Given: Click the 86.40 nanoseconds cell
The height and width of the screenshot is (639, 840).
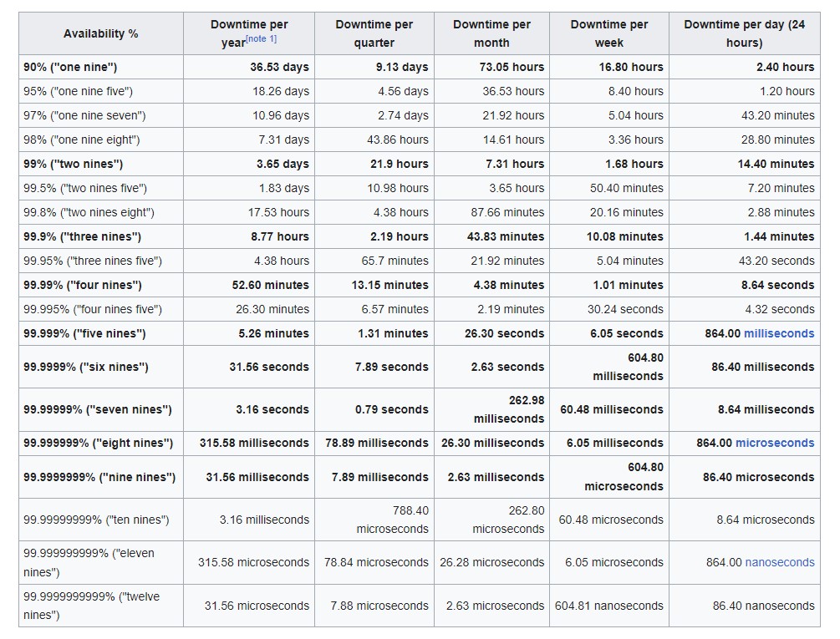Looking at the screenshot, I should coord(766,606).
